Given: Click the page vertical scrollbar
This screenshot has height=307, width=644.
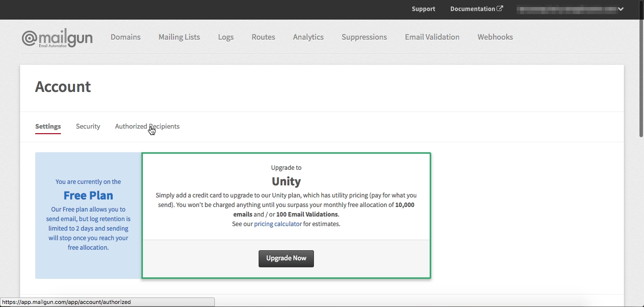Looking at the screenshot, I should click(641, 70).
